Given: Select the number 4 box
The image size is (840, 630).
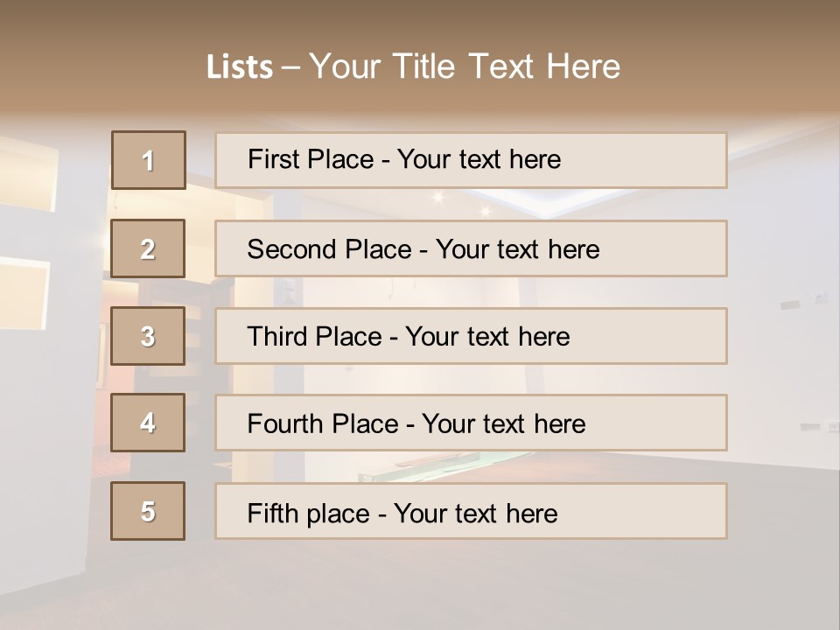Looking at the screenshot, I should click(x=148, y=423).
